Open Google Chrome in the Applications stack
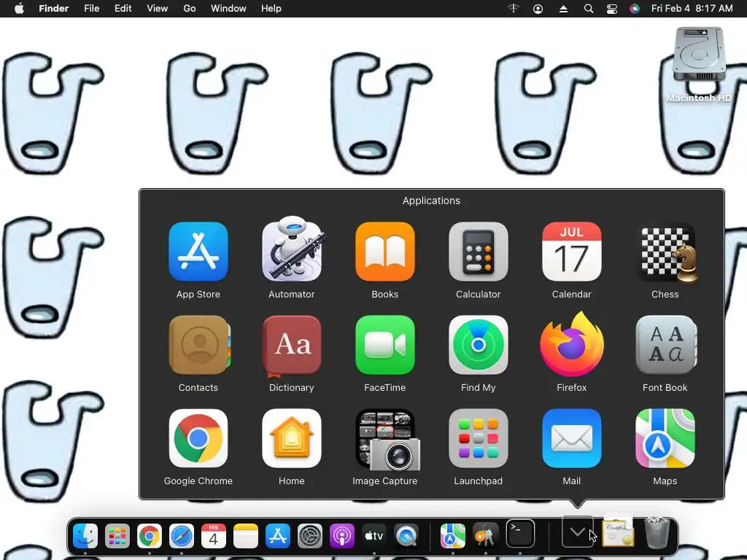Image resolution: width=747 pixels, height=560 pixels. (198, 438)
